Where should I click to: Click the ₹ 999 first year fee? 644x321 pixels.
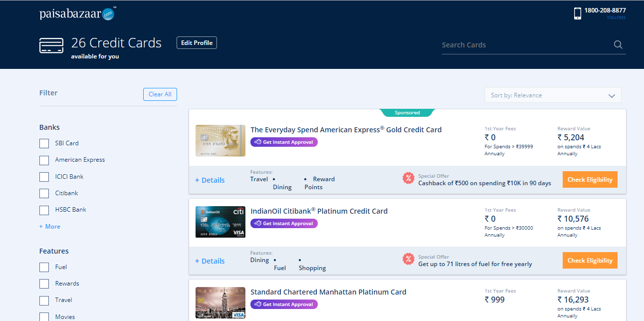tap(495, 300)
